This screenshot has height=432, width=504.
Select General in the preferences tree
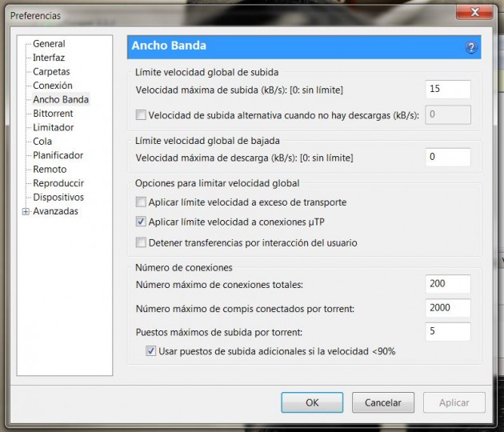tap(49, 44)
